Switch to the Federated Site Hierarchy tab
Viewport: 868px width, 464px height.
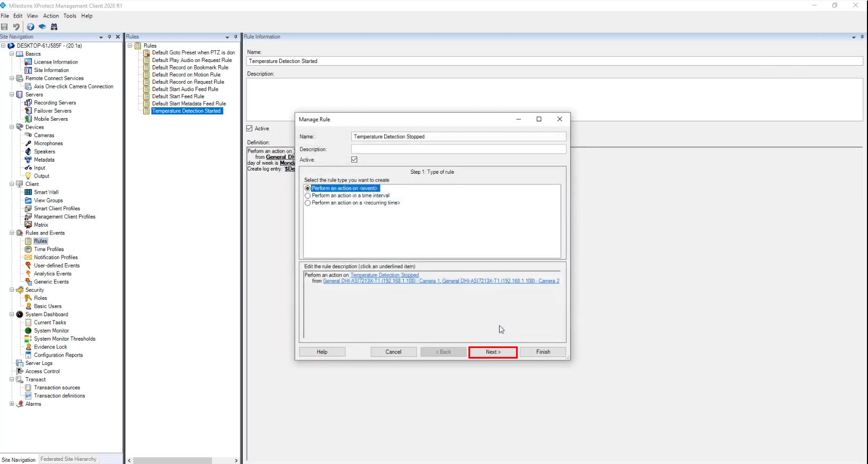point(68,459)
